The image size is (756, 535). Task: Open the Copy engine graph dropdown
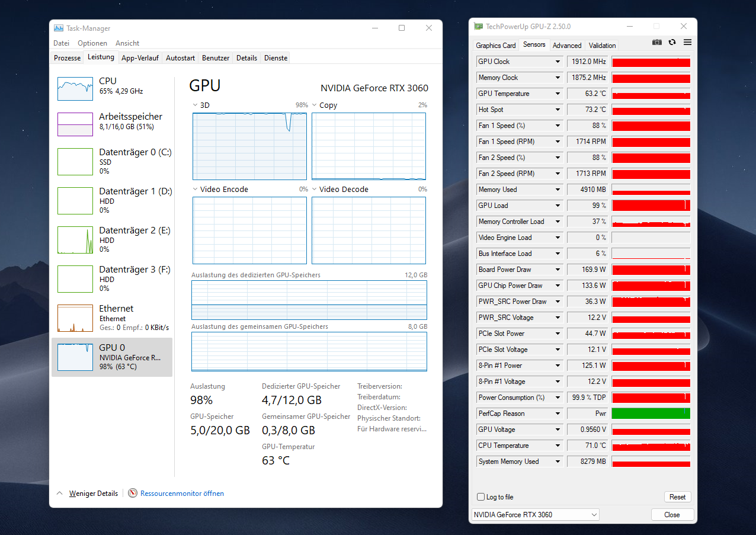pos(315,105)
